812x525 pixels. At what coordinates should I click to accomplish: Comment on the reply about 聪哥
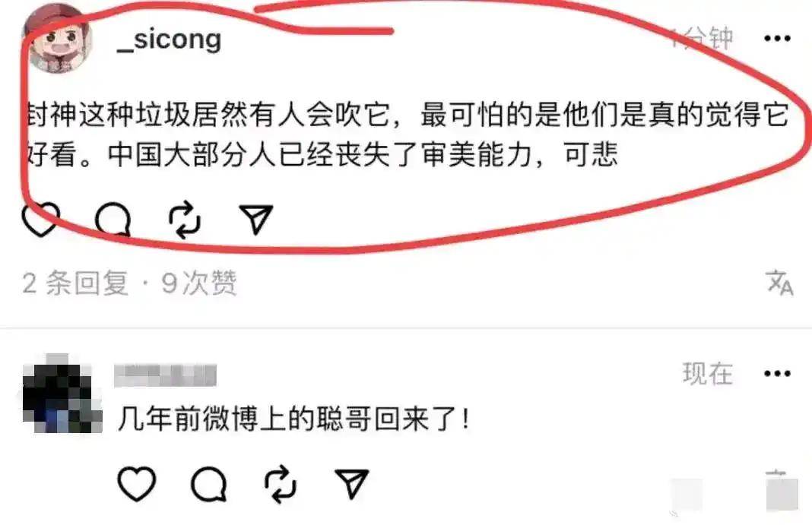208,484
